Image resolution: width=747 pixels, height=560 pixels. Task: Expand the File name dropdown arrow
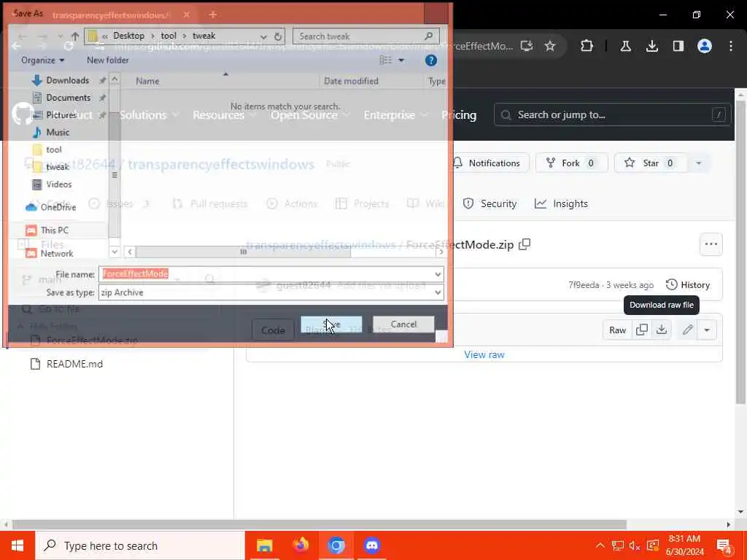438,274
